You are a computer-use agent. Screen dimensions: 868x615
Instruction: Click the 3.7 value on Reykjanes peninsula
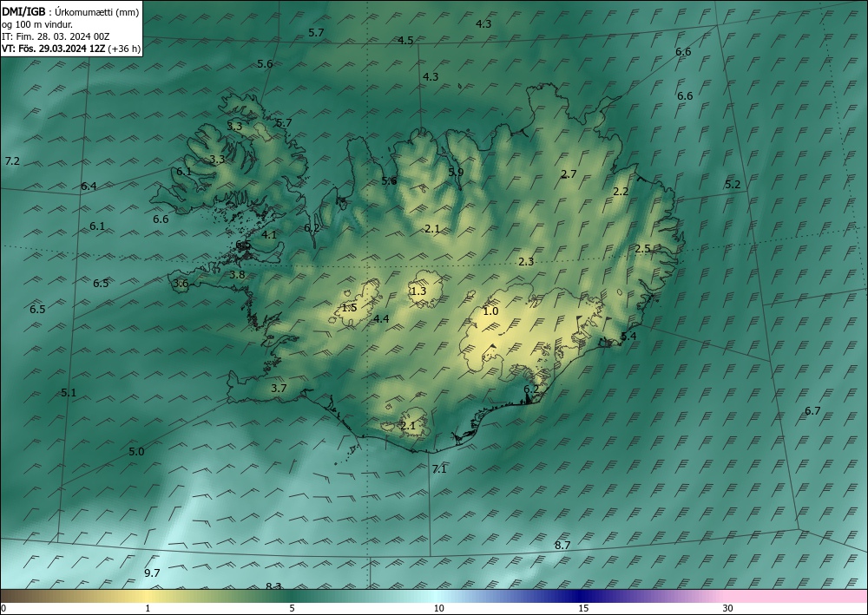279,389
